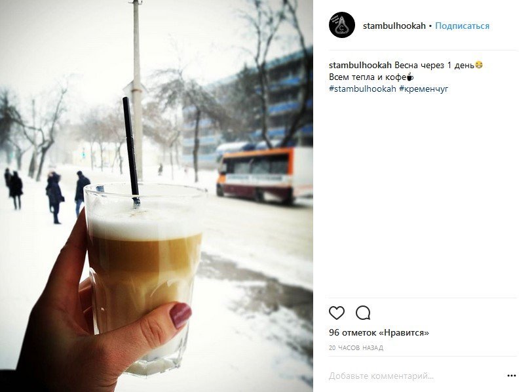
Task: Follow the account via 'Подписаться'
Action: click(462, 26)
